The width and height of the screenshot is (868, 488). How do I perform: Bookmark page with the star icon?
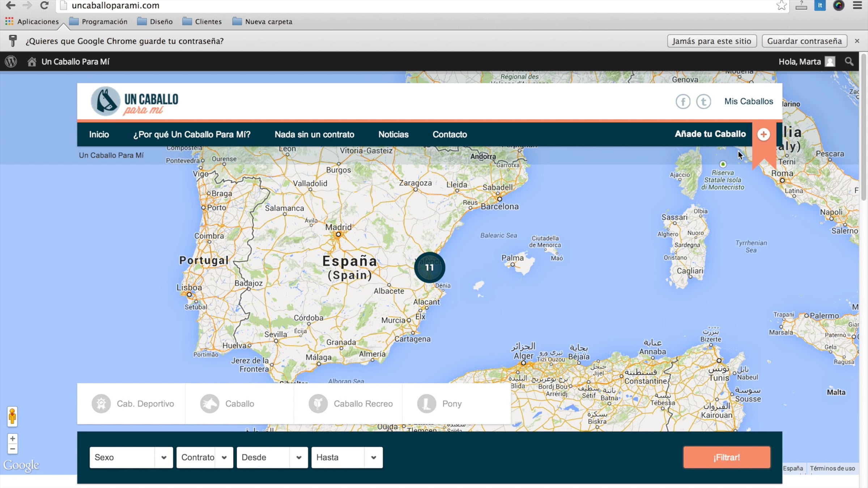tap(781, 5)
